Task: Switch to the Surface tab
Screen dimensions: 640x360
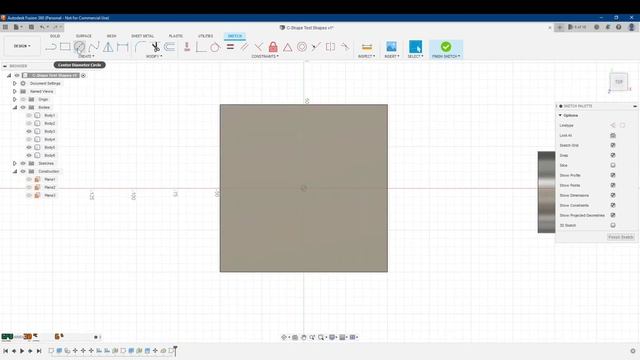Action: 84,36
